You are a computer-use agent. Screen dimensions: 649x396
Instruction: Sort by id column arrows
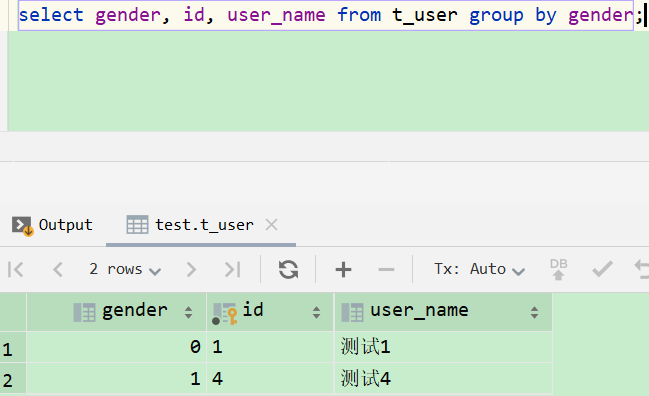pyautogui.click(x=317, y=312)
